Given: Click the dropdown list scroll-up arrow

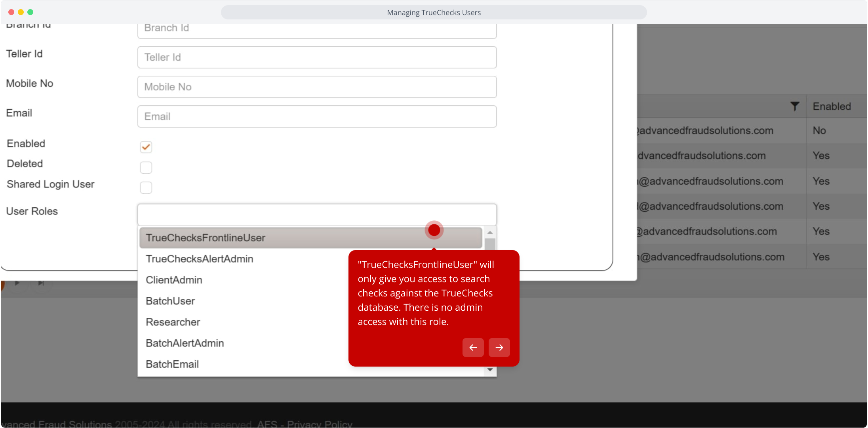Looking at the screenshot, I should pyautogui.click(x=490, y=232).
